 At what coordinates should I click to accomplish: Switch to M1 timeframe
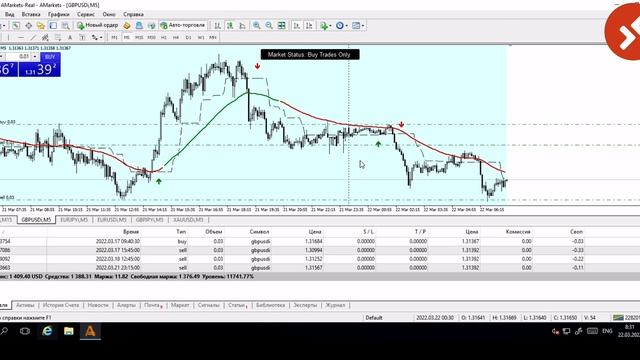[114, 38]
